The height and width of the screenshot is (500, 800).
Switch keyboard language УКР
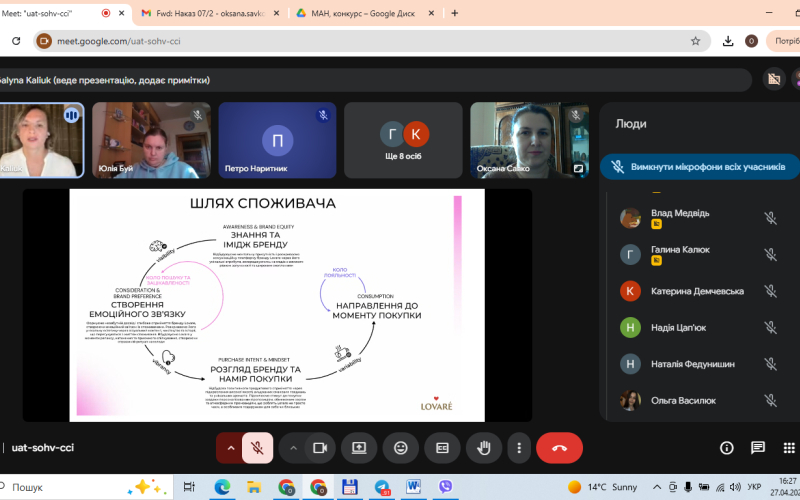click(x=754, y=487)
